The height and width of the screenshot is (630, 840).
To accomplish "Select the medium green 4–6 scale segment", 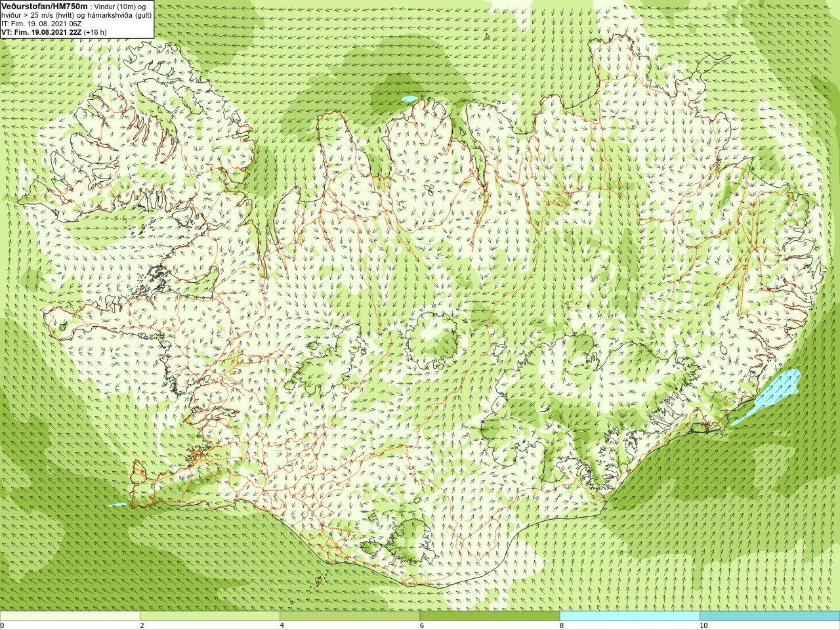I will point(350,616).
